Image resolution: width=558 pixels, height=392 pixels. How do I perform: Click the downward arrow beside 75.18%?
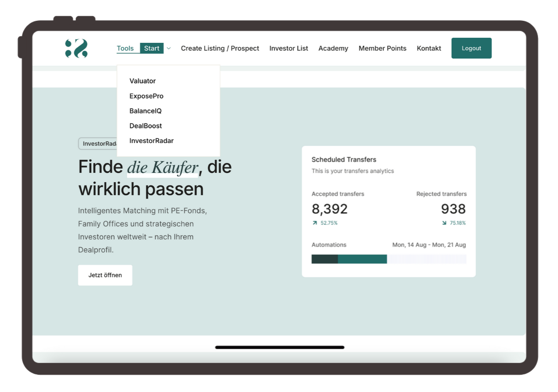pyautogui.click(x=444, y=223)
